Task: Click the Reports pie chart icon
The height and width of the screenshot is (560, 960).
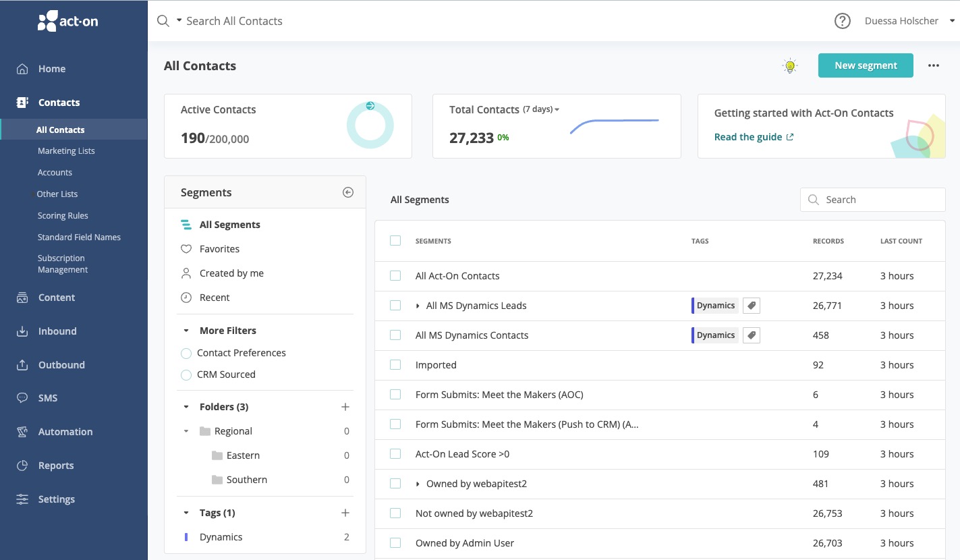Action: click(22, 466)
